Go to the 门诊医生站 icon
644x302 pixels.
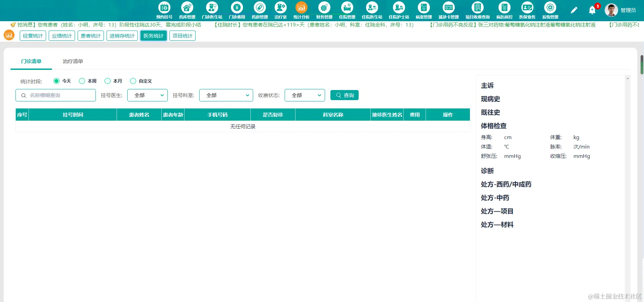click(212, 7)
